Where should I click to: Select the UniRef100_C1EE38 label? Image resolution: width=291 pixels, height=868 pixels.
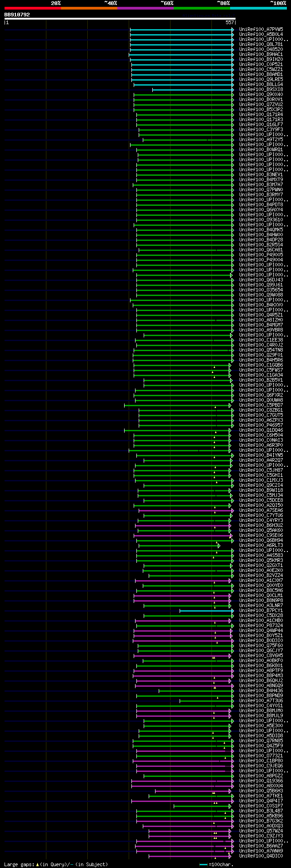(261, 340)
